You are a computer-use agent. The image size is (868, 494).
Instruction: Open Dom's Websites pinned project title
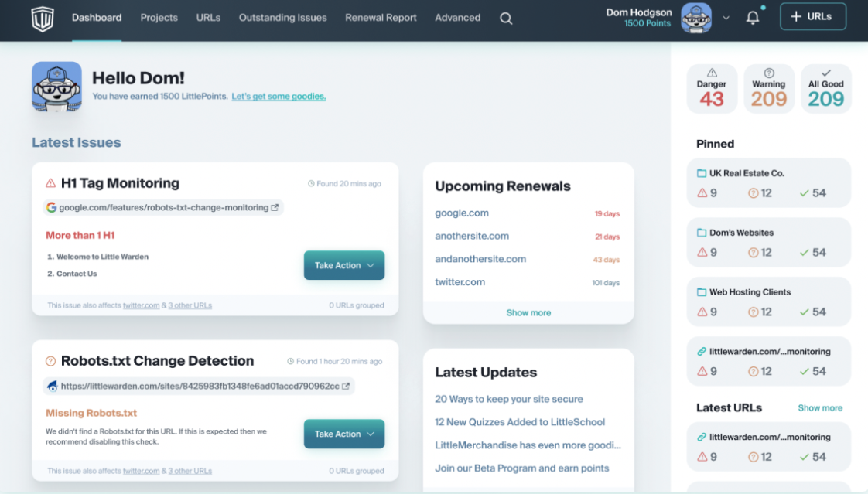742,233
